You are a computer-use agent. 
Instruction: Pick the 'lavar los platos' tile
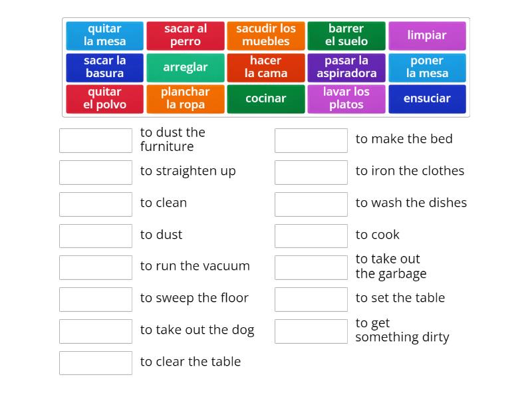[346, 98]
